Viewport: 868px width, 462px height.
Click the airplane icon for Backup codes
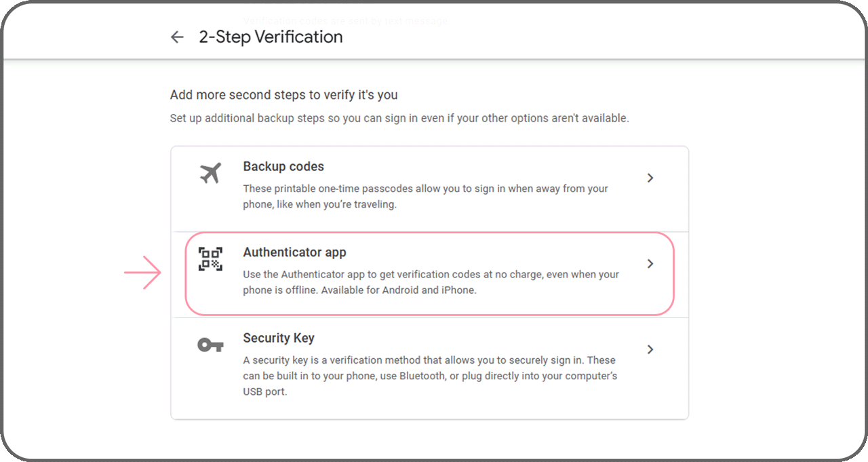[x=210, y=174]
